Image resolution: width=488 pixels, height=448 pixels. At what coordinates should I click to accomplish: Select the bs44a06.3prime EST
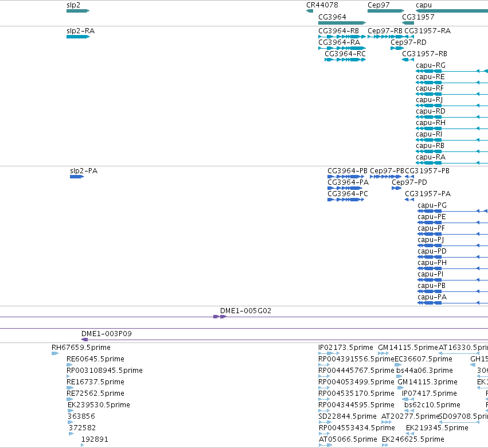(x=399, y=377)
